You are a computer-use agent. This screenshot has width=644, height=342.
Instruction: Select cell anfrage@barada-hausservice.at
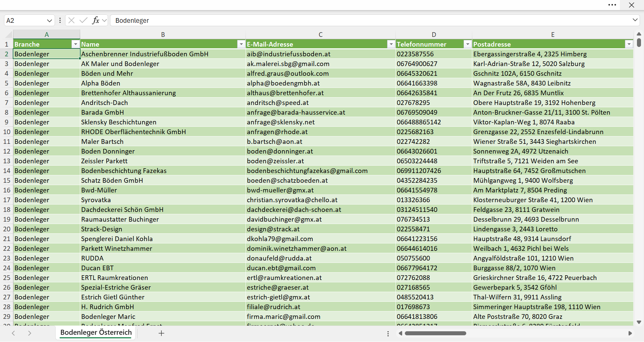(321, 112)
